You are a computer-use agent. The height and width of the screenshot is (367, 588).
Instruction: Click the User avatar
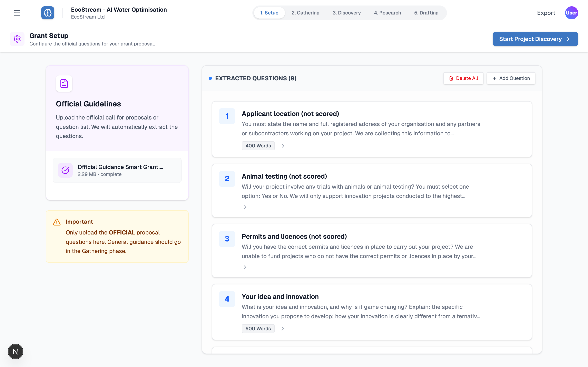[x=571, y=13]
